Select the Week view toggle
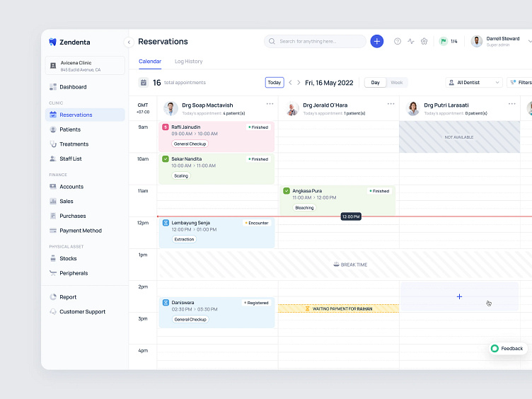Viewport: 532px width, 399px height. pyautogui.click(x=397, y=83)
